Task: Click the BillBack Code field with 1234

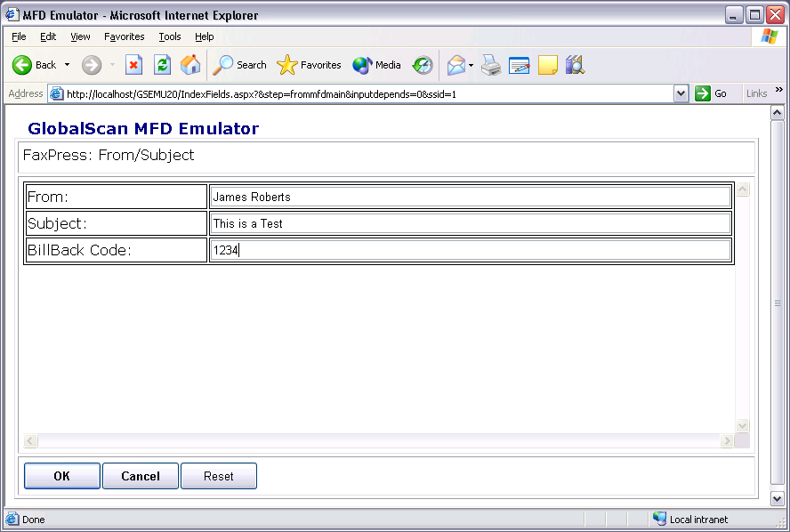Action: point(470,250)
